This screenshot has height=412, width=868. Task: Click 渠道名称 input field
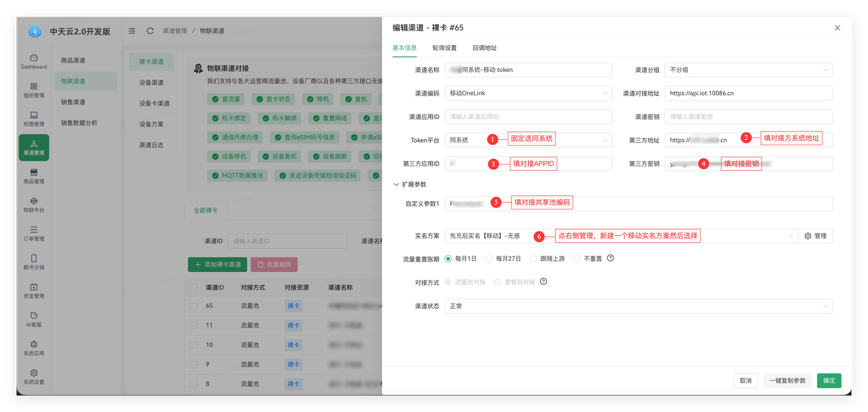coord(528,70)
